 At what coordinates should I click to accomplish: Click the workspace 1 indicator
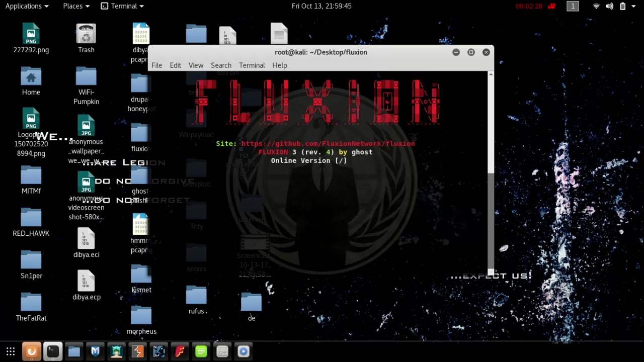573,6
